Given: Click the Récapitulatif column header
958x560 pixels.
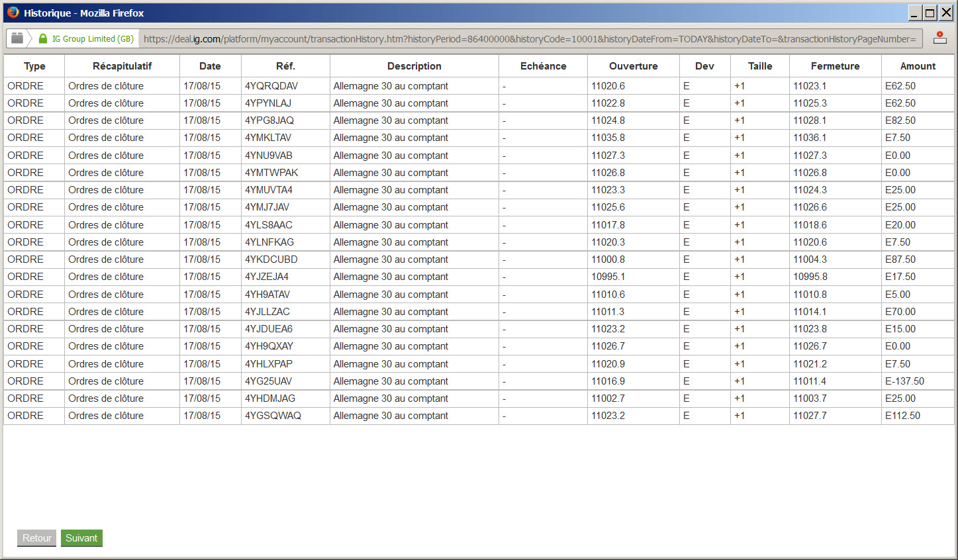Looking at the screenshot, I should point(122,66).
